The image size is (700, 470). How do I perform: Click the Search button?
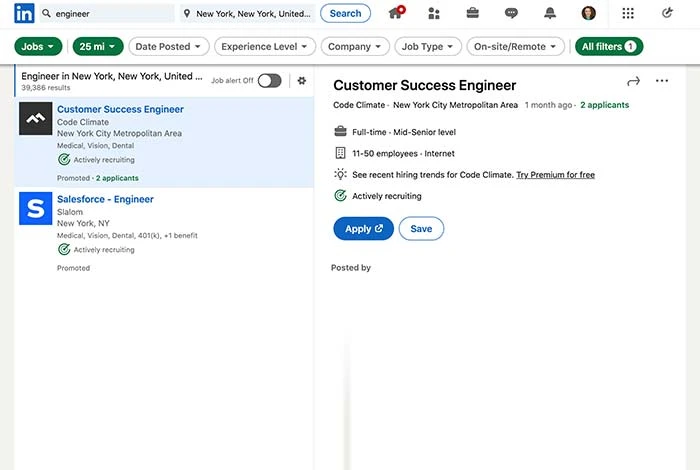click(x=346, y=13)
